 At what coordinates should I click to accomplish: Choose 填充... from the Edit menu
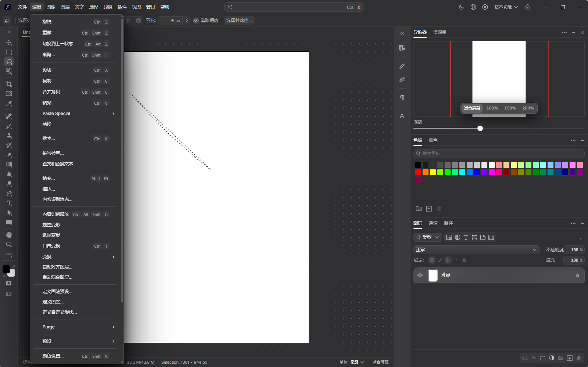pos(75,179)
